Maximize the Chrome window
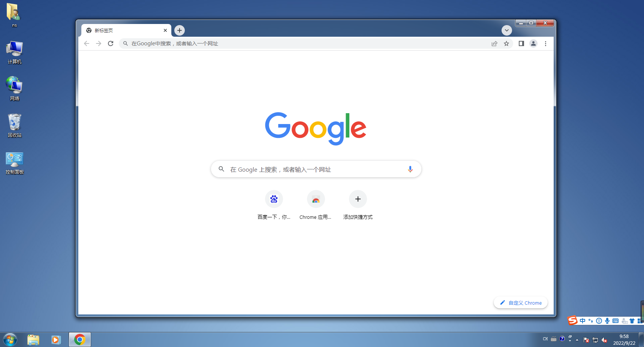Image resolution: width=644 pixels, height=347 pixels. tap(531, 23)
